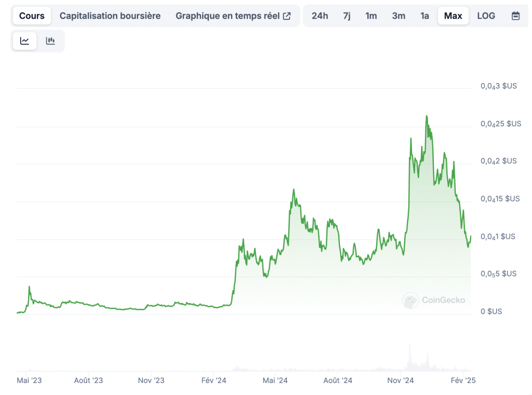Click the 0,0₄25 $US axis label
The width and height of the screenshot is (532, 395).
click(x=501, y=124)
